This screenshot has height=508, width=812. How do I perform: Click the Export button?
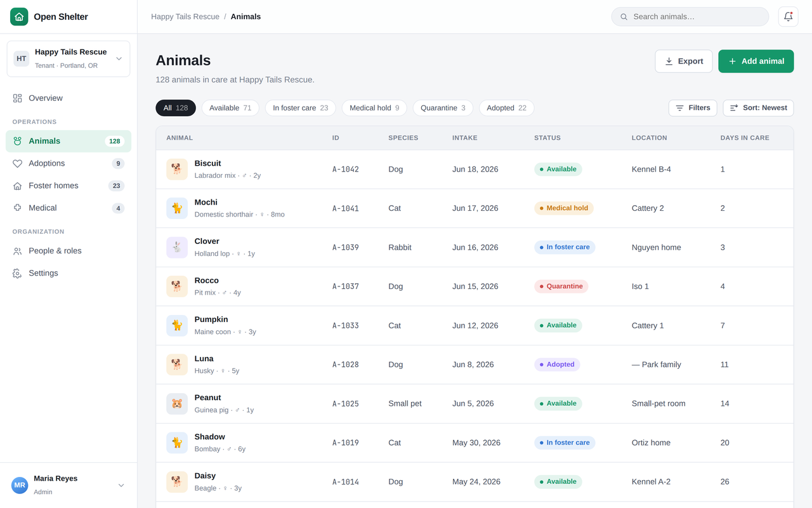684,61
